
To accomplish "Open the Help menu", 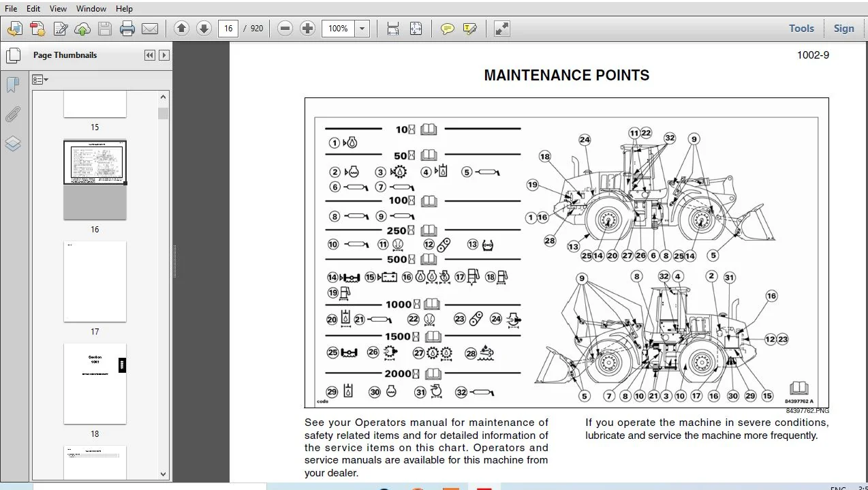I will coord(124,9).
